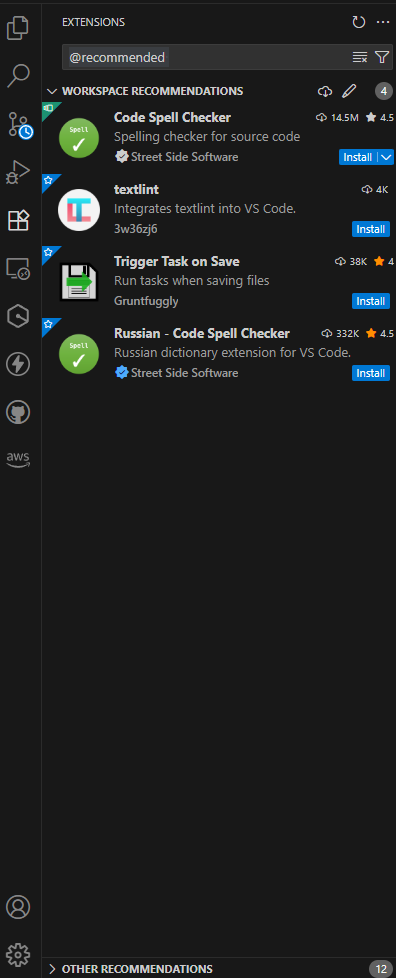The height and width of the screenshot is (978, 396).
Task: Open the extensions filter funnel menu
Action: [382, 57]
